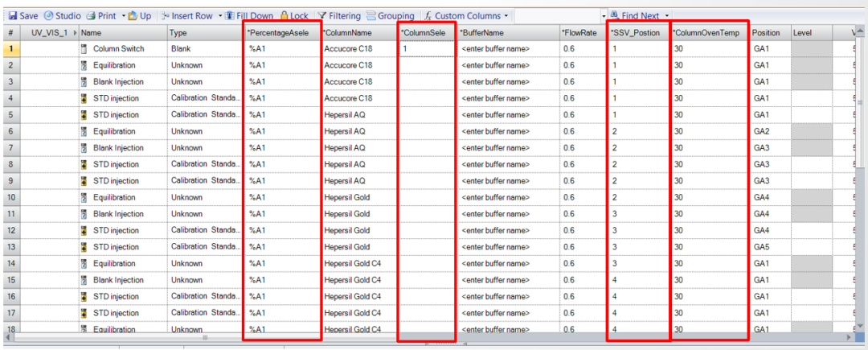Image resolution: width=868 pixels, height=350 pixels.
Task: Click the ColumnSele cell in row 1
Action: click(x=427, y=49)
